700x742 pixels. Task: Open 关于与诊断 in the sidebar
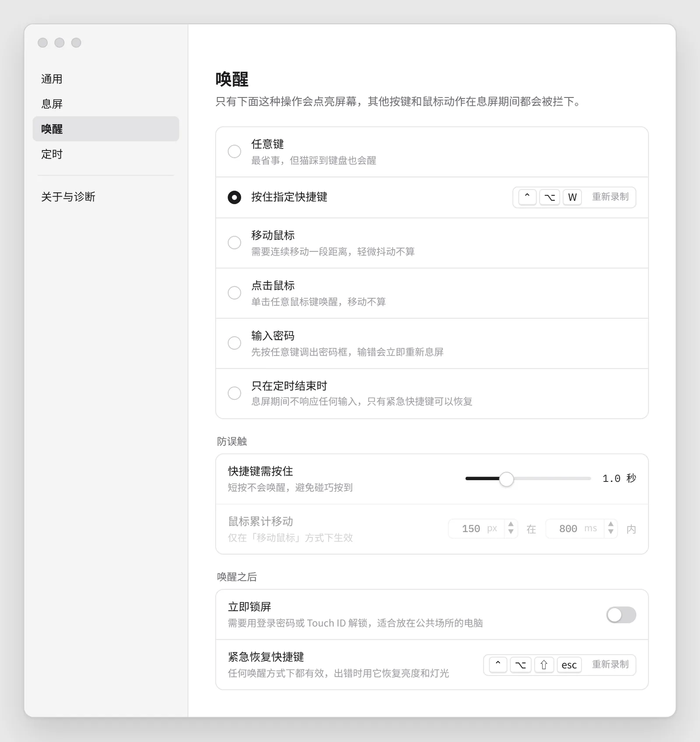(105, 197)
